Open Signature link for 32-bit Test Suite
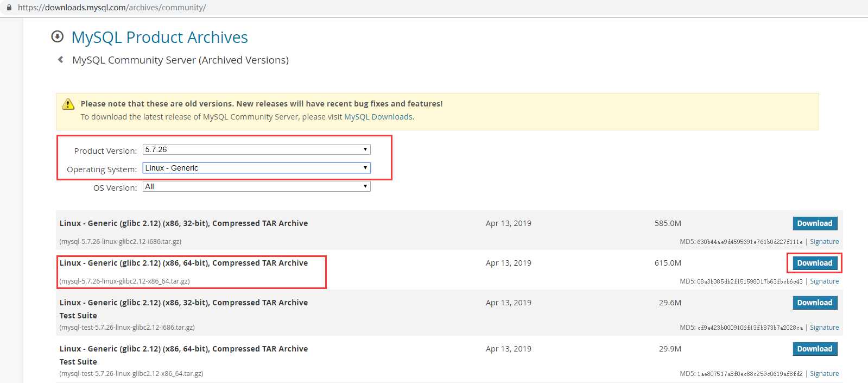The image size is (868, 383). [824, 328]
